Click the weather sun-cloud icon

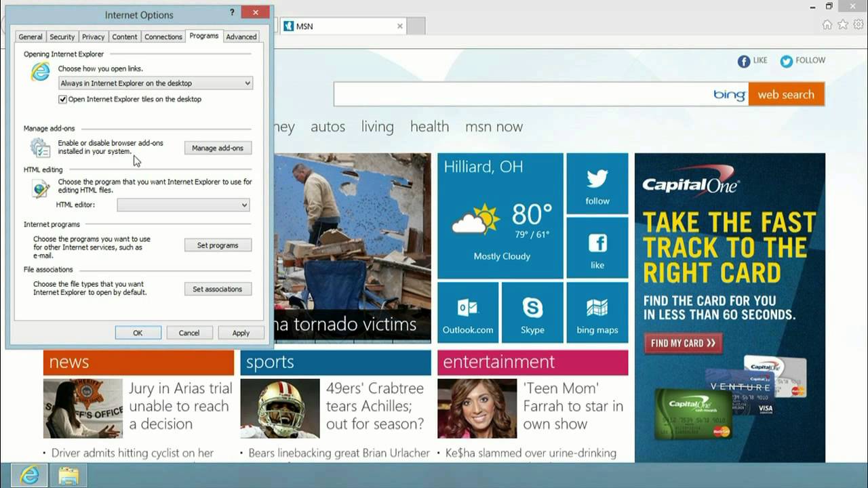[475, 220]
